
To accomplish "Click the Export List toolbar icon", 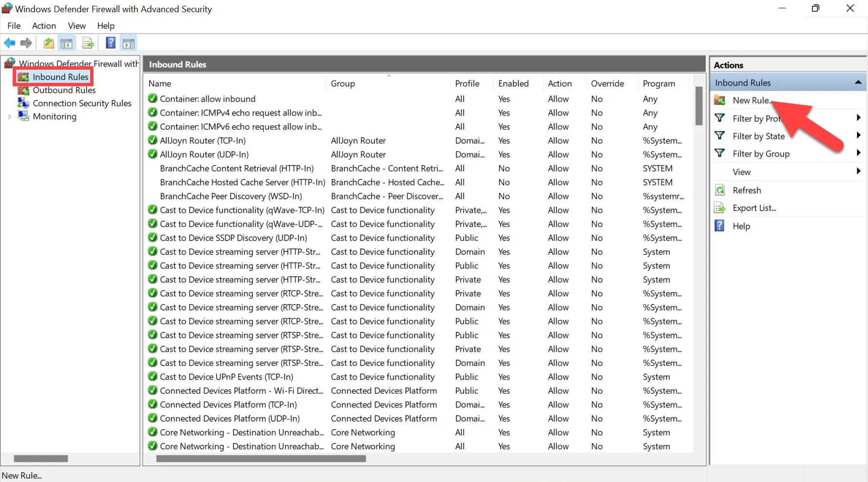I will click(x=88, y=43).
